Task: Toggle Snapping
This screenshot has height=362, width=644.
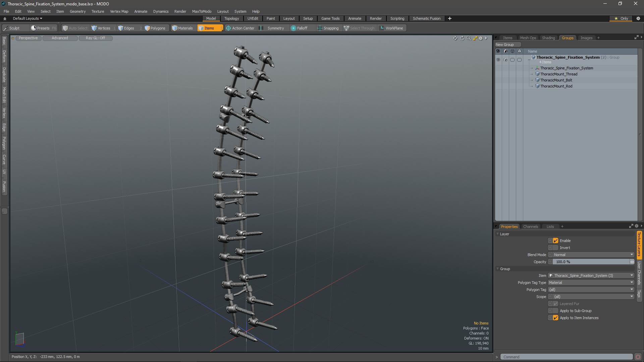Action: (328, 28)
